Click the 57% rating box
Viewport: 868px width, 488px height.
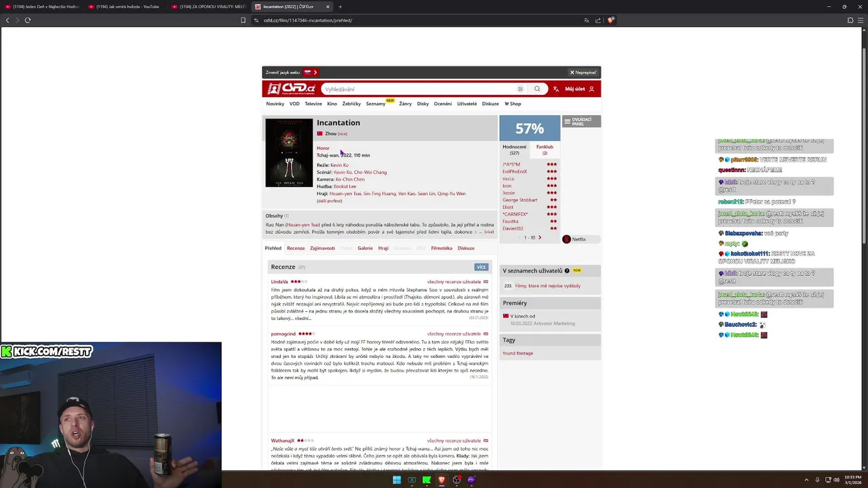530,128
